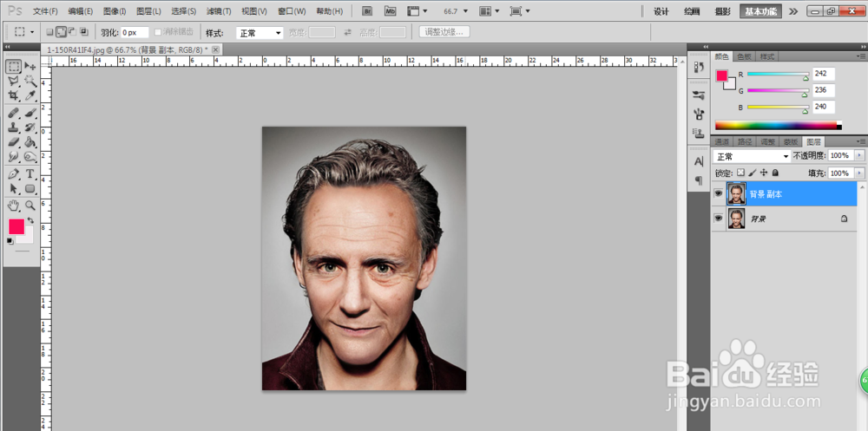The width and height of the screenshot is (868, 431).
Task: Open the 文件(F) menu
Action: coord(45,11)
